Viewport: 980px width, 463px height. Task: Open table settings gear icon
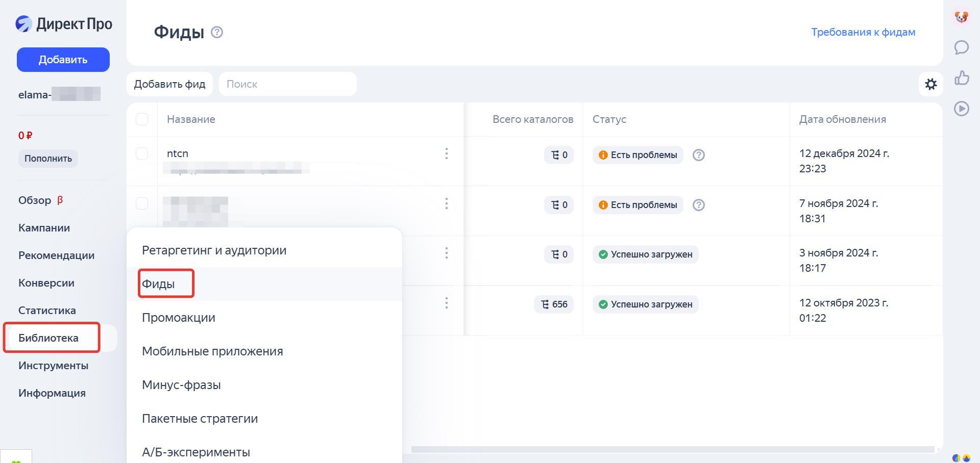coord(930,84)
